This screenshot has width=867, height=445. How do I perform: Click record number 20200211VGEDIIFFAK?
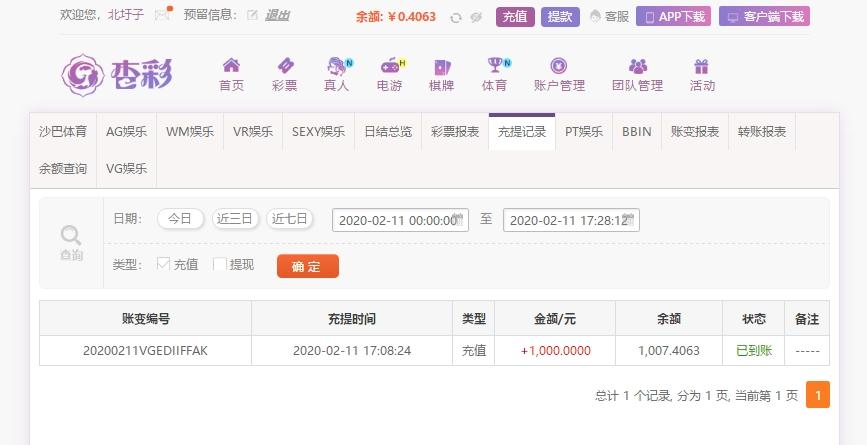145,350
